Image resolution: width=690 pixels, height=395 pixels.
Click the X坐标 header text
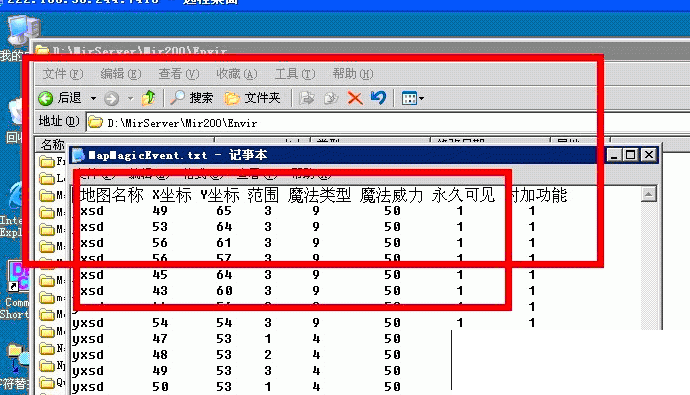click(172, 195)
